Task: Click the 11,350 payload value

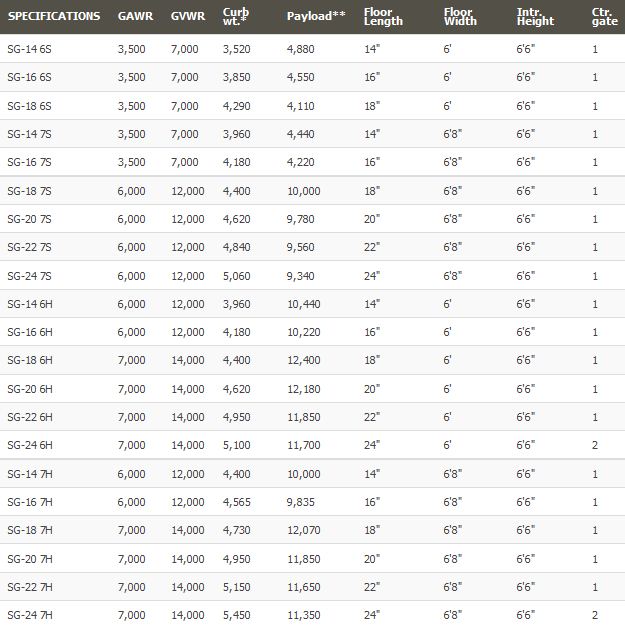Action: pyautogui.click(x=304, y=615)
